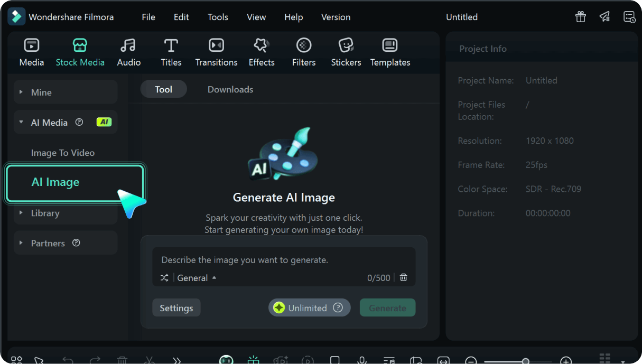Click the undo arrow in timeline toolbar

pyautogui.click(x=68, y=360)
